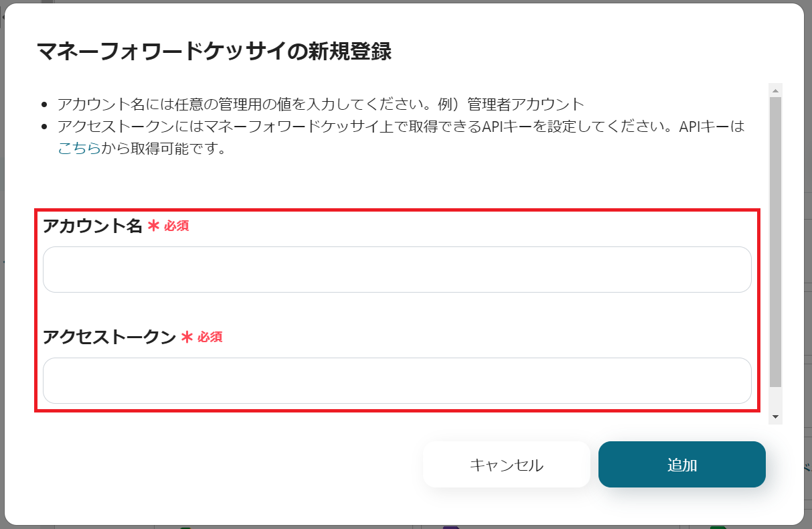
Task: Click the scrollbar down arrow in dialog
Action: (776, 417)
